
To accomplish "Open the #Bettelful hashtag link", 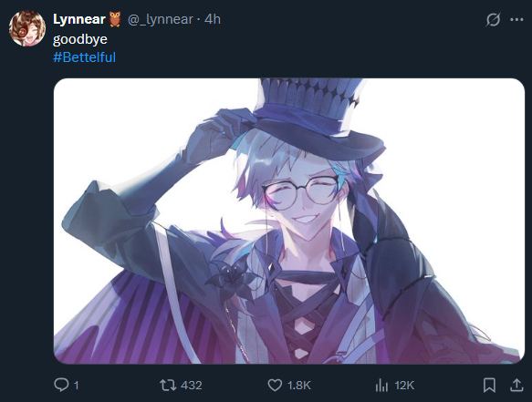I will coord(85,57).
